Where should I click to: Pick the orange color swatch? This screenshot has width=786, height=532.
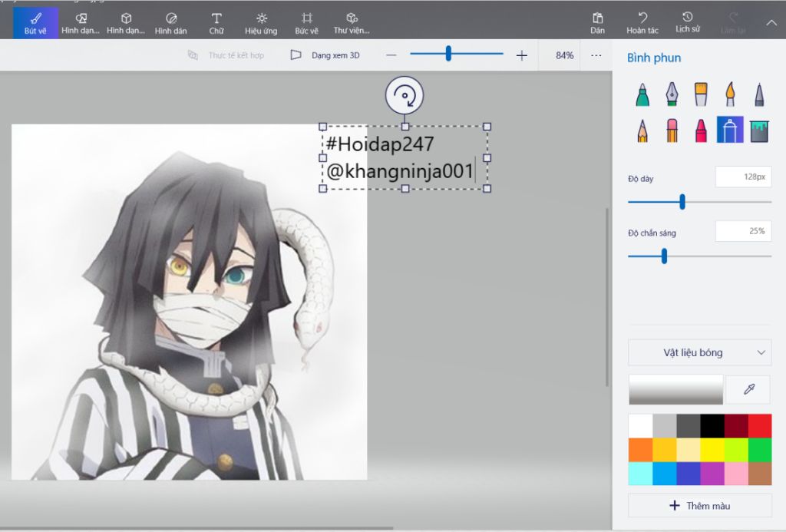pos(640,450)
